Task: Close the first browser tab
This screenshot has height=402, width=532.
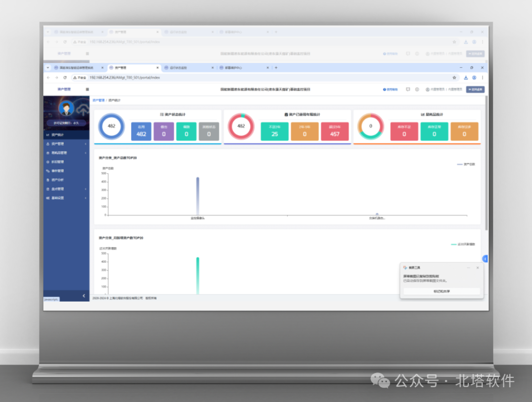Action: click(102, 68)
